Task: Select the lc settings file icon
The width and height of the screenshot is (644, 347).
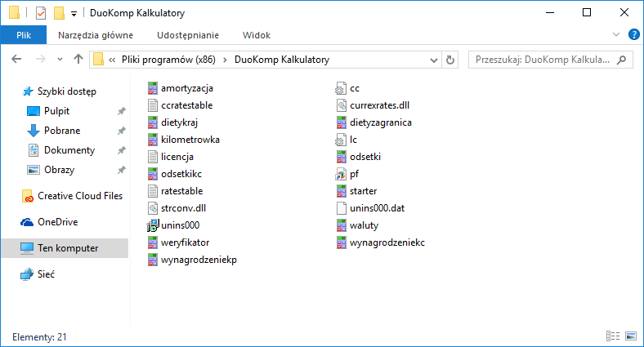Action: tap(341, 140)
